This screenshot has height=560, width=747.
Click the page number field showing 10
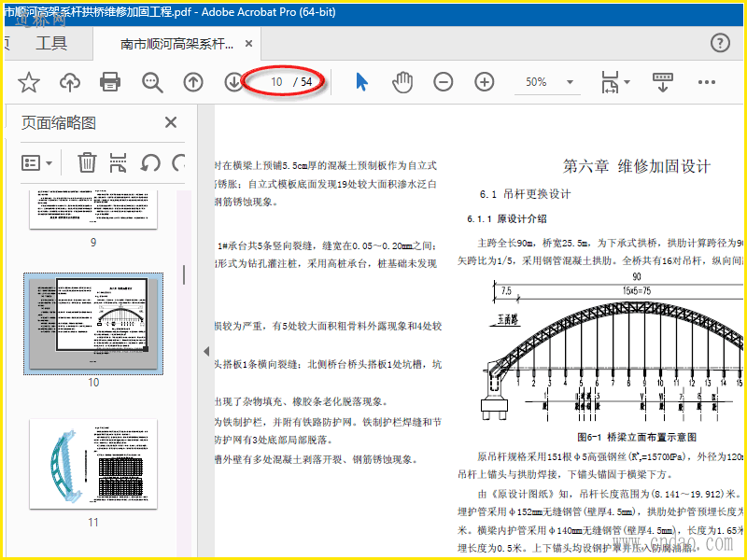coord(276,82)
